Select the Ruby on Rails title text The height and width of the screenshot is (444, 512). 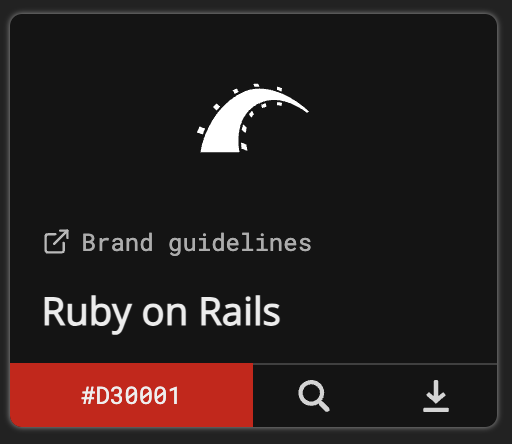pos(161,313)
